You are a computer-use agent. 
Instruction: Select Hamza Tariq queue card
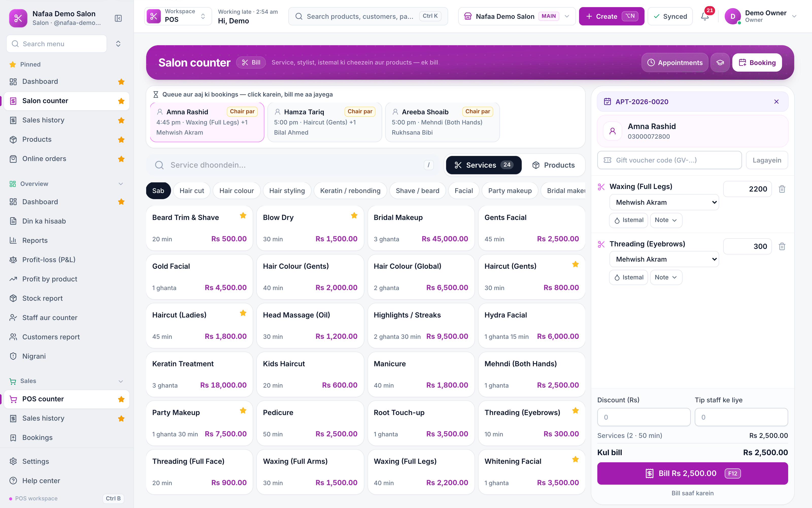(x=325, y=122)
